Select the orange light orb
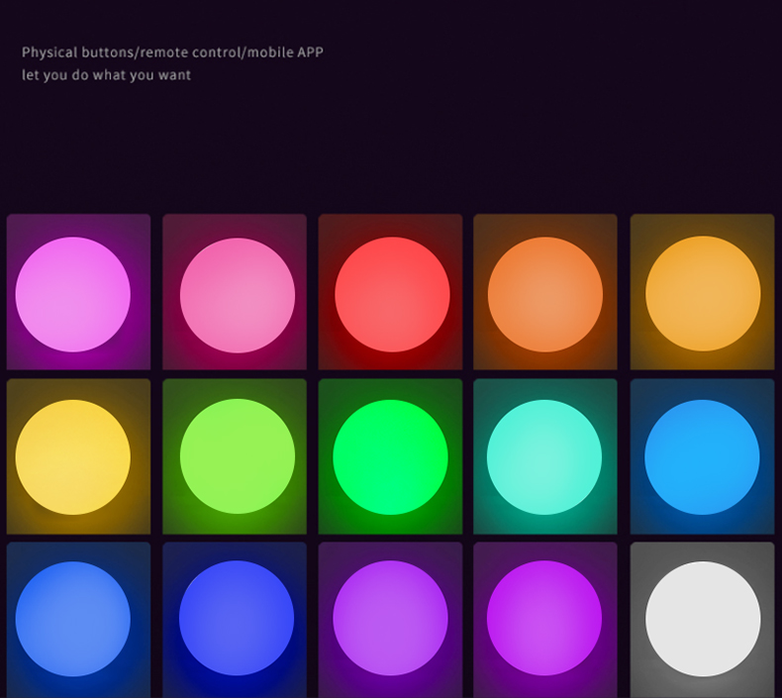782x700 pixels. pos(545,294)
